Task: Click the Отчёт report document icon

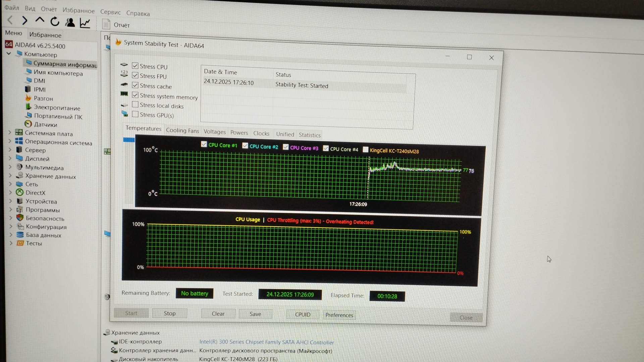Action: tap(106, 24)
